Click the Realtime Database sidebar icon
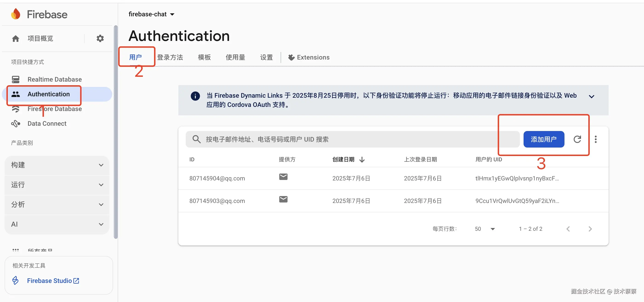 point(15,80)
